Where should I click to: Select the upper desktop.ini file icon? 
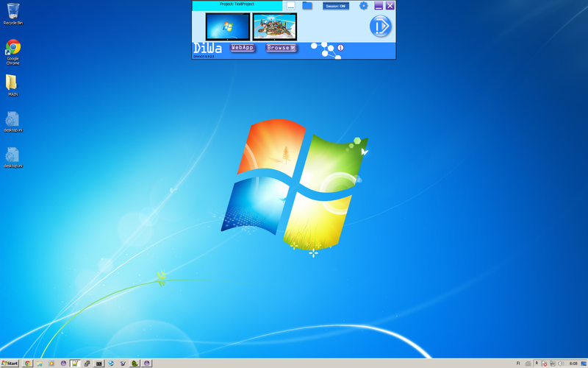pyautogui.click(x=12, y=121)
